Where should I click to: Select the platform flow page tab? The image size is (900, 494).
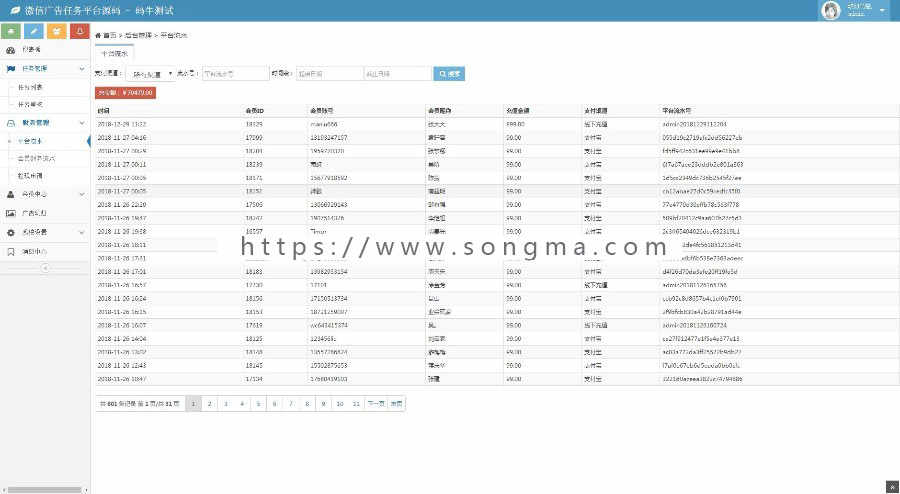114,53
